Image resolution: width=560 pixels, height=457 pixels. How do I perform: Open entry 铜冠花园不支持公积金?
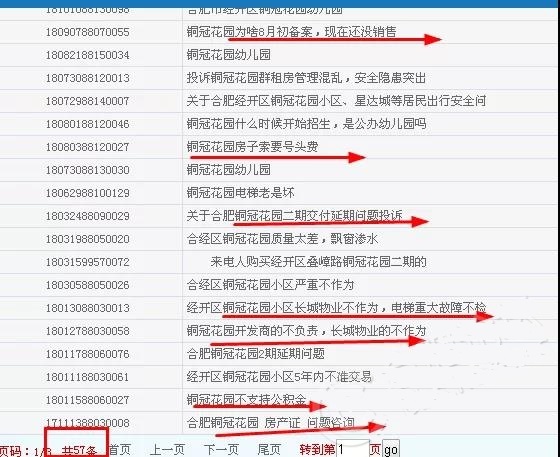pos(246,400)
